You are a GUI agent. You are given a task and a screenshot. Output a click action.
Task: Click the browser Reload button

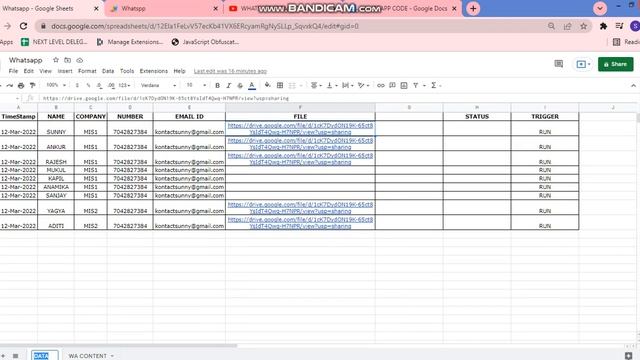[x=23, y=26]
